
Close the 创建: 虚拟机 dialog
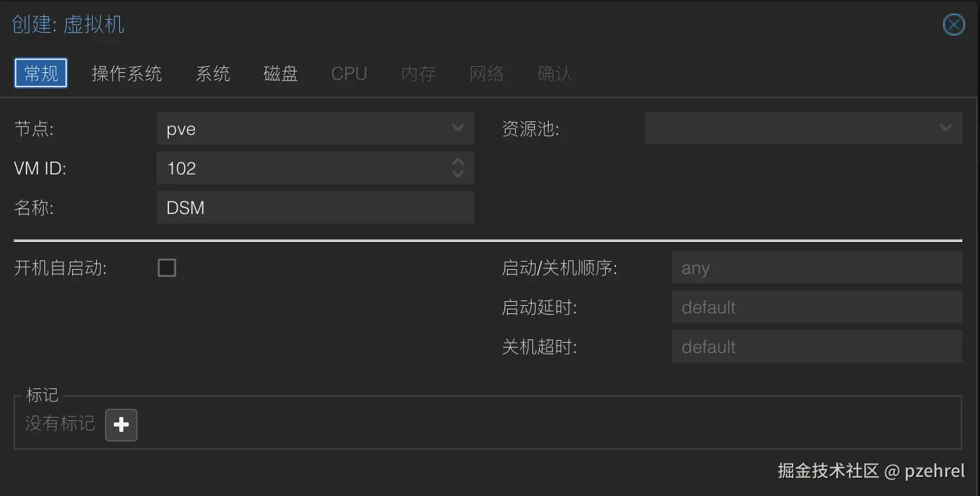[953, 25]
